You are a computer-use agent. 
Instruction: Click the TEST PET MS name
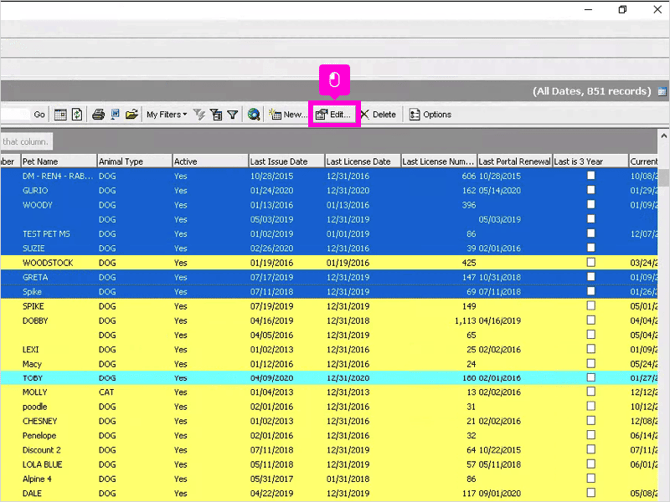click(46, 234)
